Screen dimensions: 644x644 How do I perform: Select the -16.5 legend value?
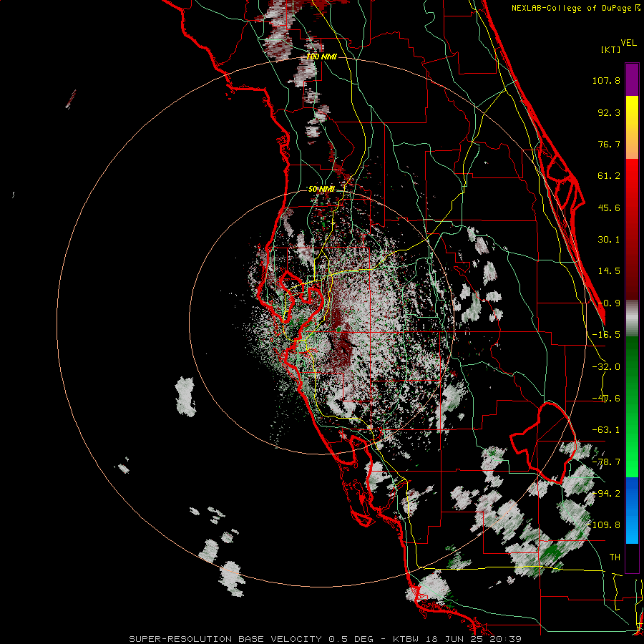click(606, 335)
